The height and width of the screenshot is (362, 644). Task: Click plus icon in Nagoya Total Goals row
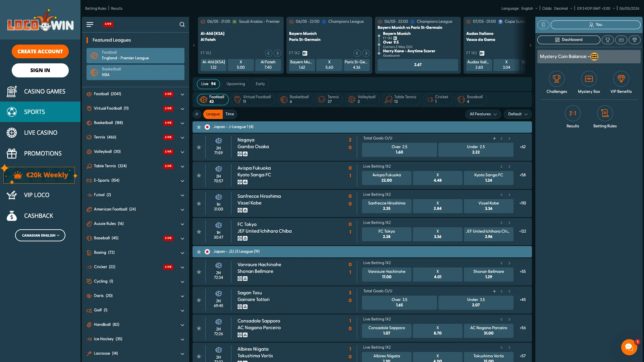click(x=494, y=138)
